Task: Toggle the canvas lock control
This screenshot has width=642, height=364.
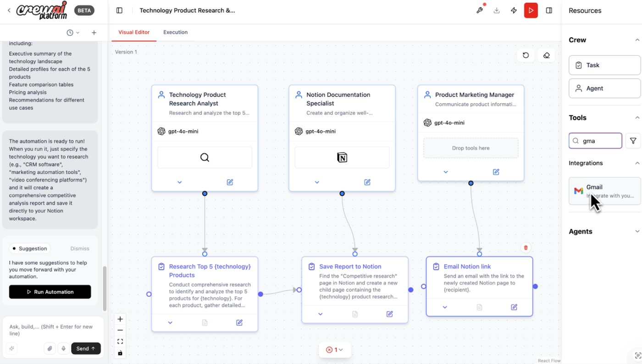Action: (x=120, y=353)
